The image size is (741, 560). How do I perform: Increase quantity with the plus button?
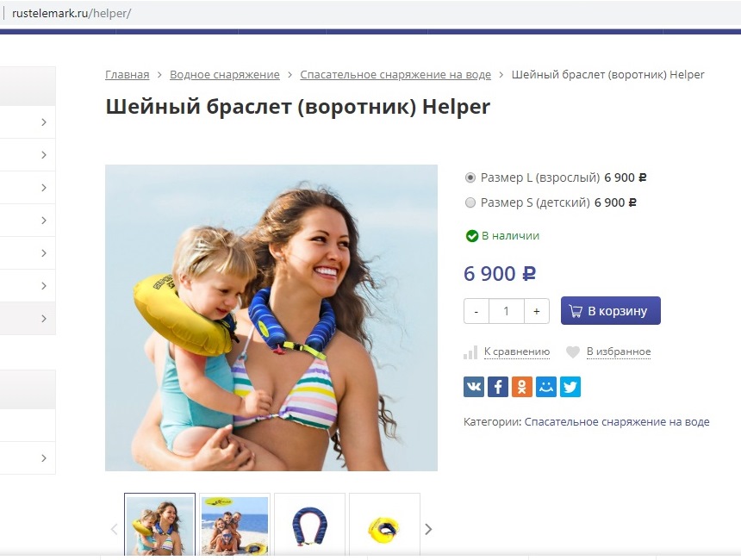coord(537,311)
